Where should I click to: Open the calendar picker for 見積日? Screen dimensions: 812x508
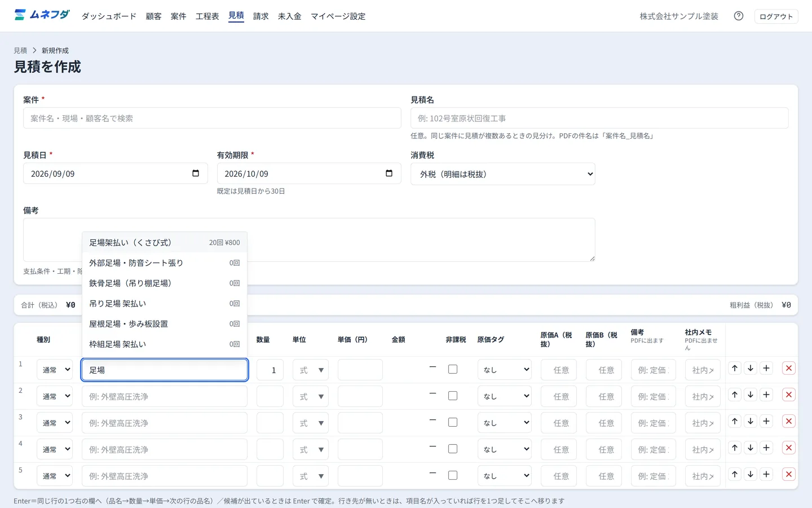pos(196,173)
